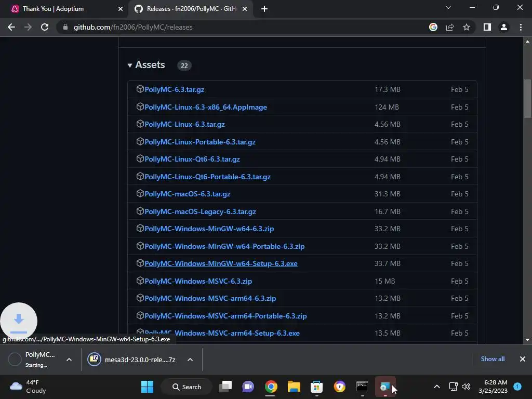
Task: Click package icon beside PollyMC-Windows-MSVC-6.3.zip
Action: point(140,281)
